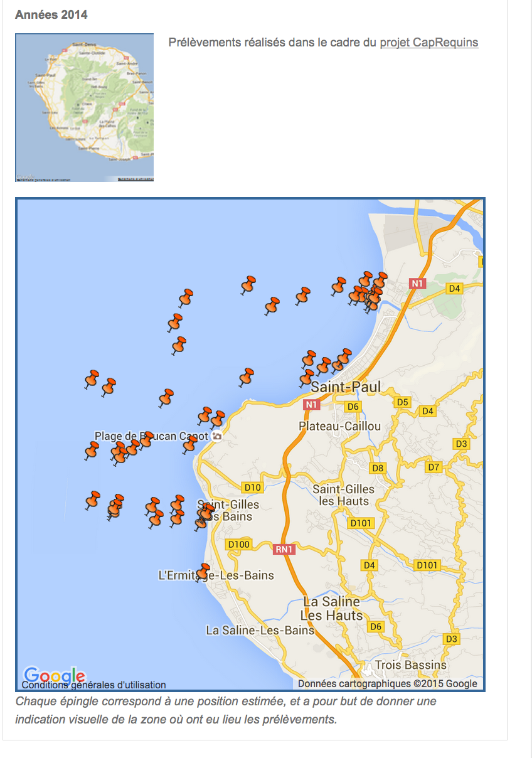Screen dimensions: 532x758
Task: Click the D5 road shield
Action: [402, 402]
